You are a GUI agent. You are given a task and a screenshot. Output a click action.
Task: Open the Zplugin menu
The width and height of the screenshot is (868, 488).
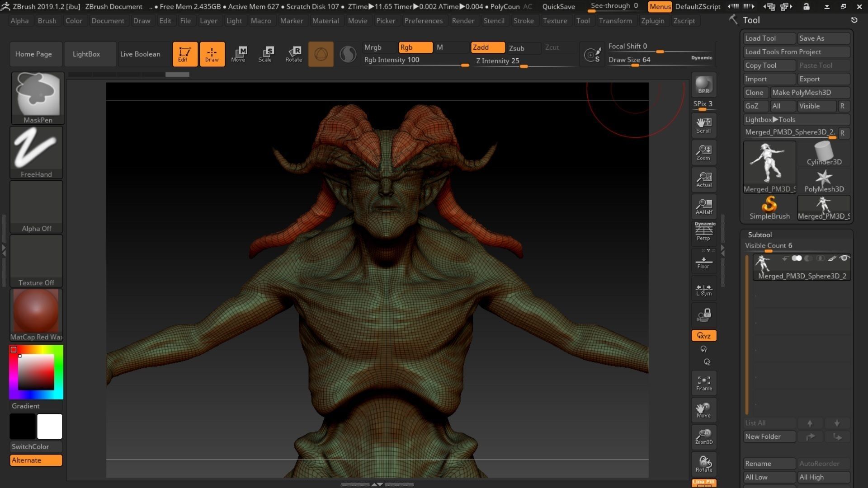click(653, 20)
